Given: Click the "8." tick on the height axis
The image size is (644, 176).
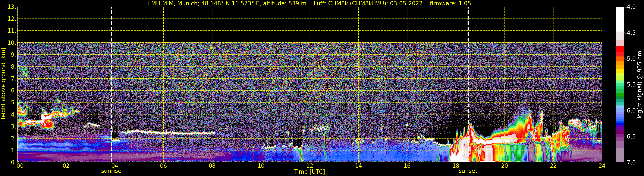Looking at the screenshot, I should (13, 66).
